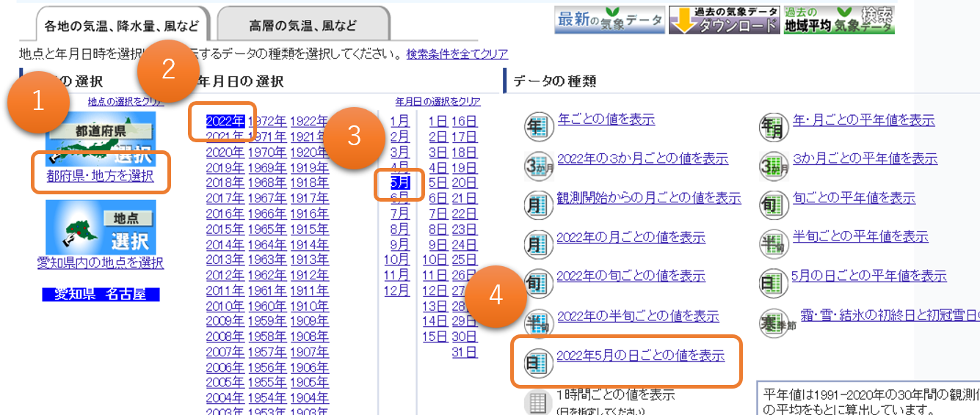The width and height of the screenshot is (980, 415).
Task: Click 愛知県内の地点を選択 link
Action: tap(101, 262)
